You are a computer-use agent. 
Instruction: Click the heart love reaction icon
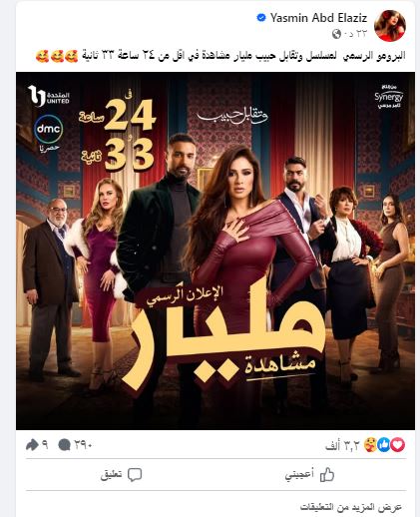[x=397, y=445]
